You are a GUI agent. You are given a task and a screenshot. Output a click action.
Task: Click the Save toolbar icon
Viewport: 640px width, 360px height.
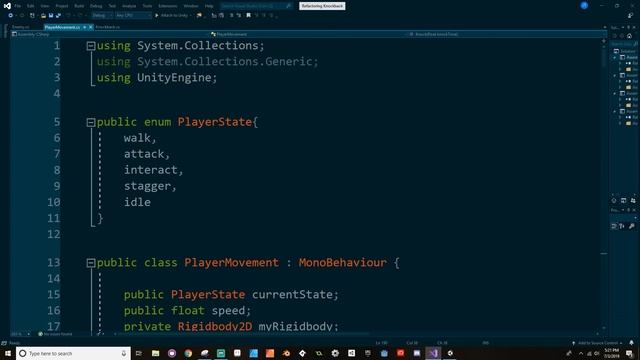tap(51, 16)
